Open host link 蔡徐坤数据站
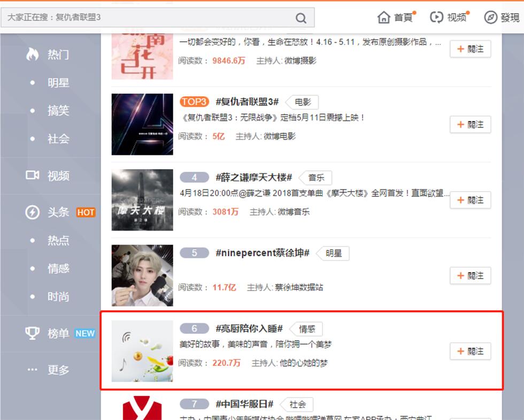This screenshot has height=420, width=524. point(299,287)
